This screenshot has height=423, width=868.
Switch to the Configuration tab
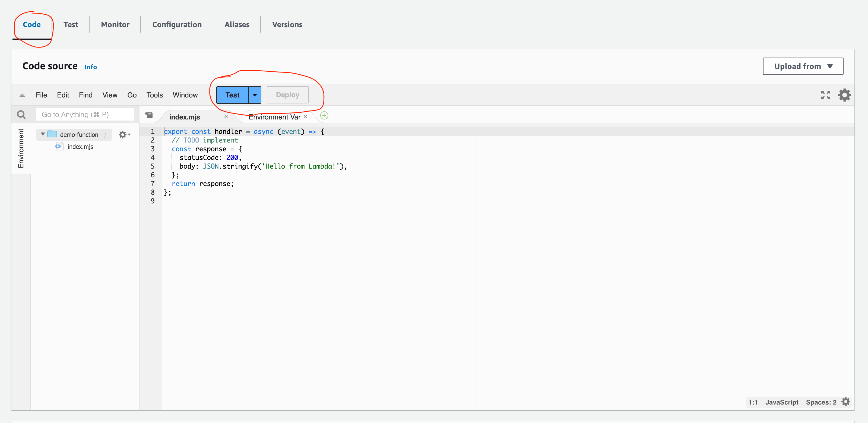(177, 25)
